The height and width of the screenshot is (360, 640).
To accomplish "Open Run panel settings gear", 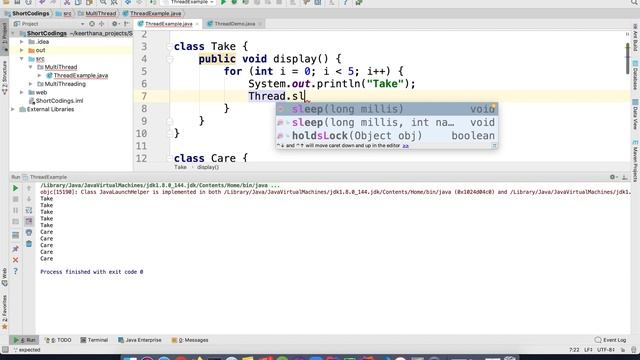I will point(613,177).
